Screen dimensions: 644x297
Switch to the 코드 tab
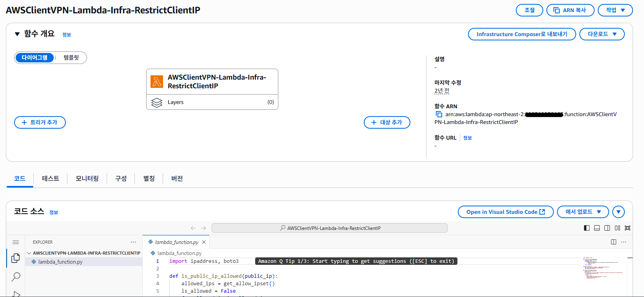point(20,179)
